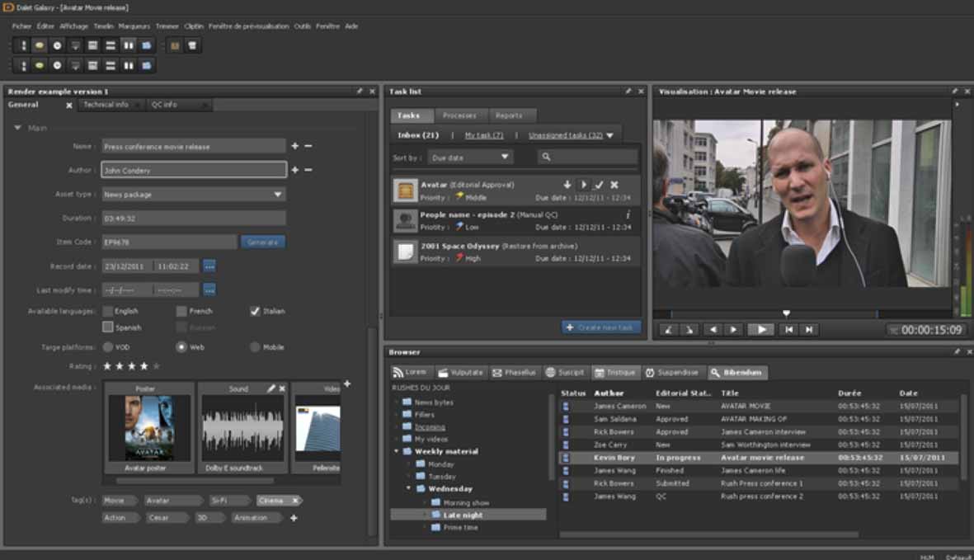
Task: Open Outils menu
Action: coord(302,26)
